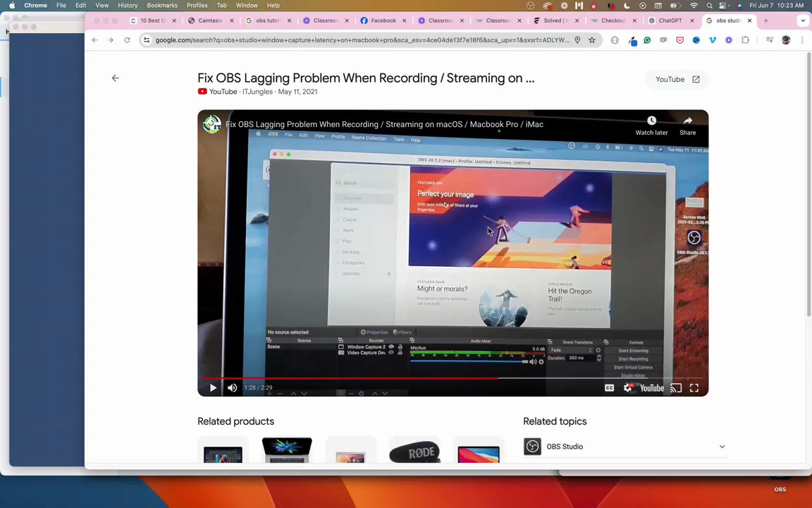Open site information icon in address bar
The width and height of the screenshot is (812, 508).
[x=147, y=40]
